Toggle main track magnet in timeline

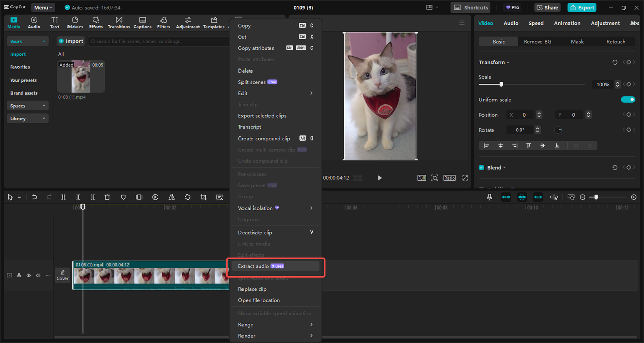coord(506,197)
